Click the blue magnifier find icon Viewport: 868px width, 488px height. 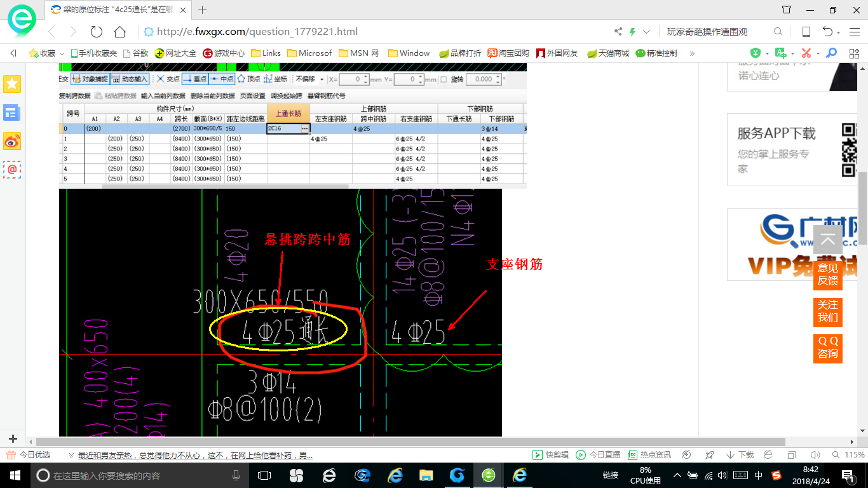coord(831,53)
